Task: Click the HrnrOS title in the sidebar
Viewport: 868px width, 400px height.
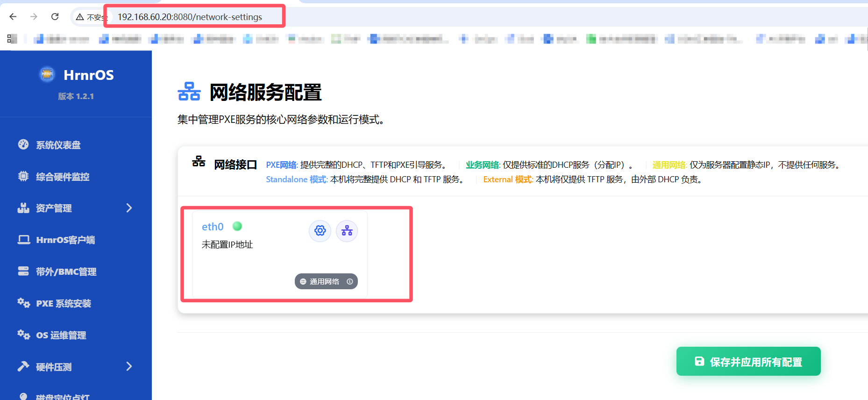Action: tap(89, 75)
